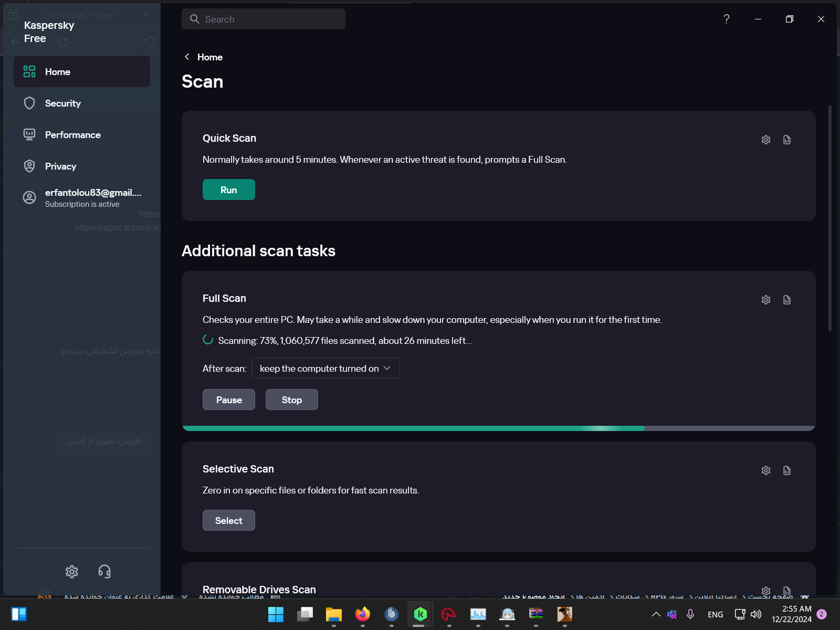Image resolution: width=840 pixels, height=630 pixels.
Task: Click the Search input field
Action: click(x=264, y=19)
